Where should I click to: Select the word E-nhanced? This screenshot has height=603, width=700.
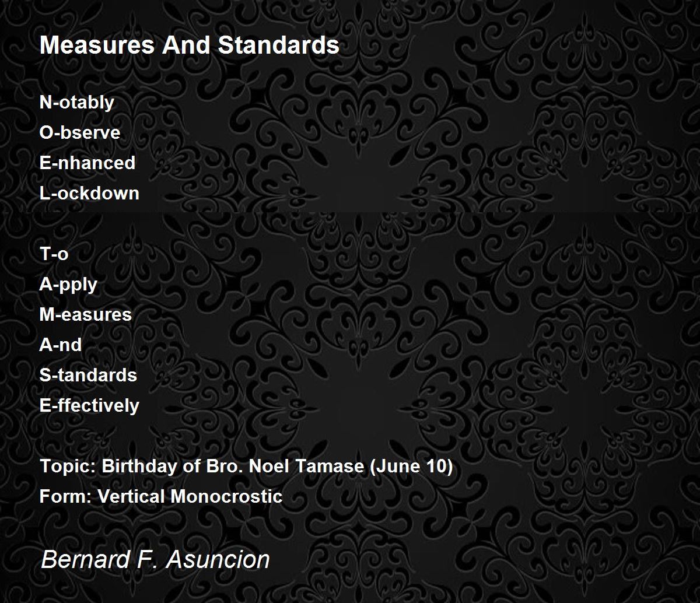87,163
